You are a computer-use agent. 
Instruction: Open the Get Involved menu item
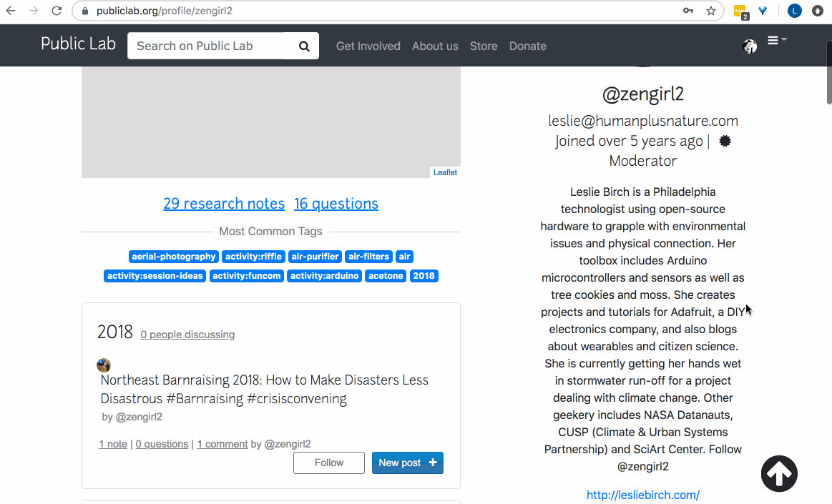368,46
